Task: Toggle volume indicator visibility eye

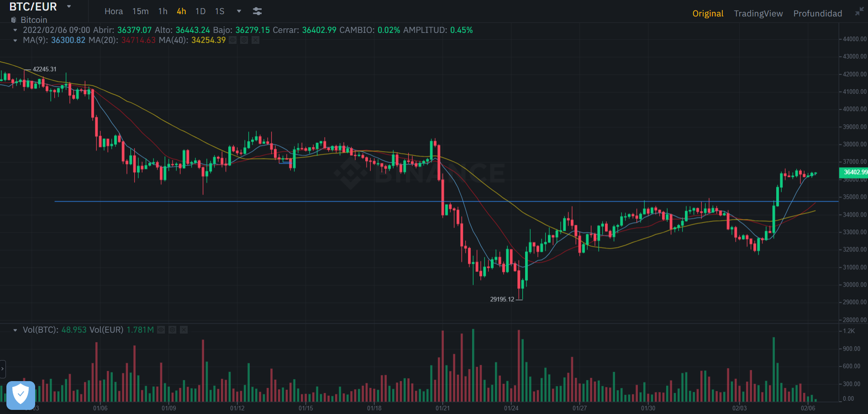Action: pos(161,330)
